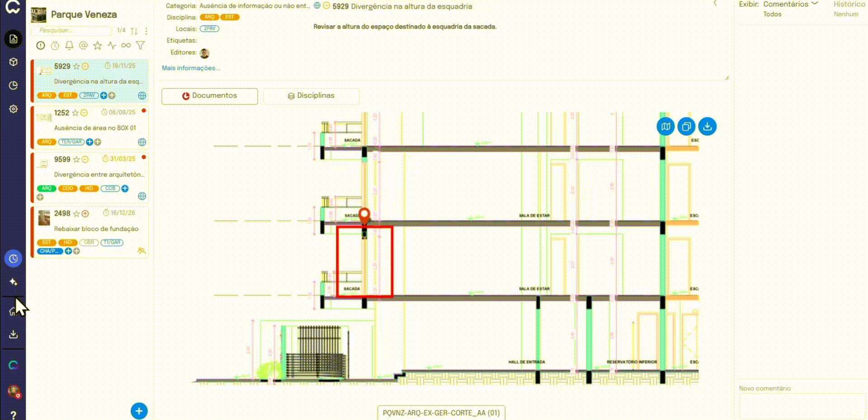Open the pie chart reports icon in sidebar
Screen dimensions: 868x420
click(14, 85)
